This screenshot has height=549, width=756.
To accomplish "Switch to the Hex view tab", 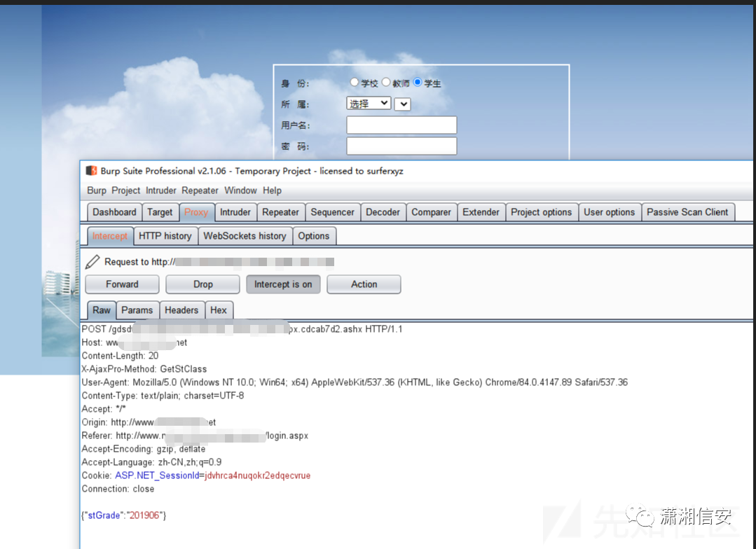I will point(219,310).
